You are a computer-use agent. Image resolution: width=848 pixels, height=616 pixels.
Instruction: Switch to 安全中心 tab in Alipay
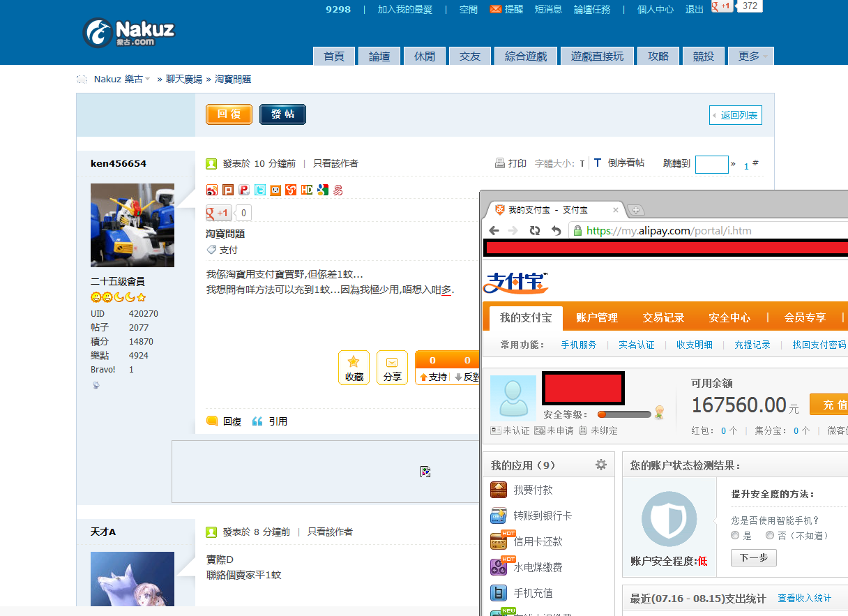coord(729,317)
